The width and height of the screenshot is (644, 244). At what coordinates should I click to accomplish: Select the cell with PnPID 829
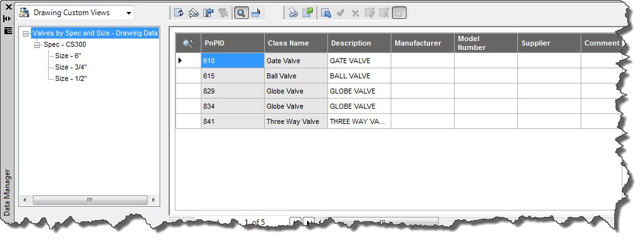click(232, 91)
